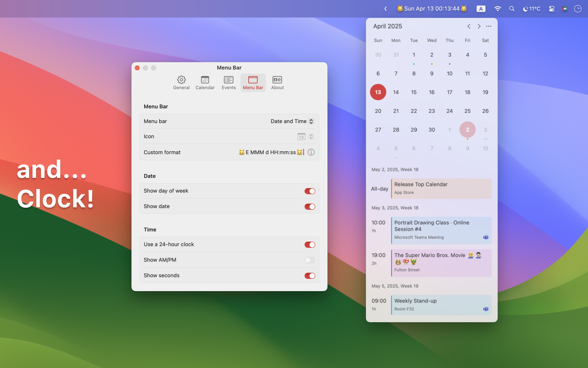The height and width of the screenshot is (368, 588).
Task: Select the Menu Bar preferences tab
Action: coord(253,83)
